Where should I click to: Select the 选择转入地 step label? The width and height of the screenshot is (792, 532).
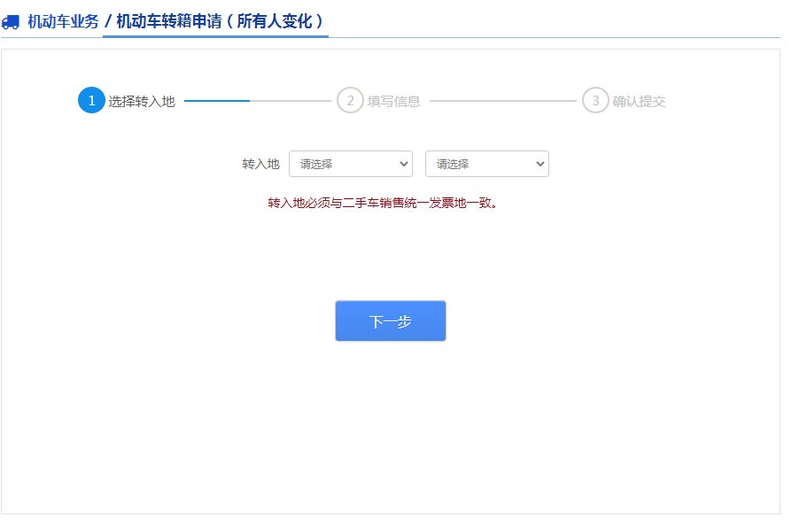[142, 102]
